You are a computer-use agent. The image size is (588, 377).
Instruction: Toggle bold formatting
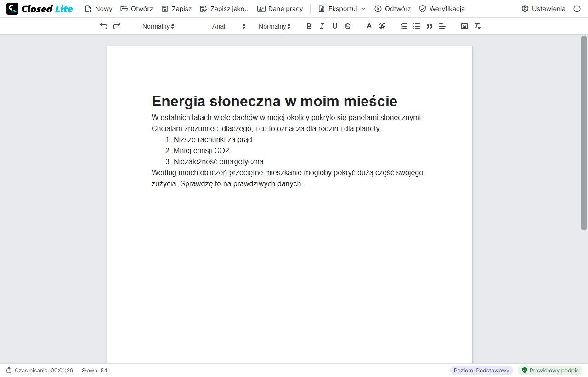309,26
